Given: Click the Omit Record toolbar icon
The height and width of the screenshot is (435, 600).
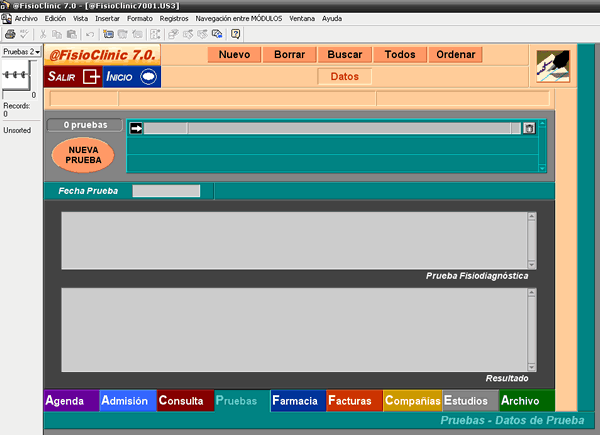Looking at the screenshot, I should (x=188, y=34).
